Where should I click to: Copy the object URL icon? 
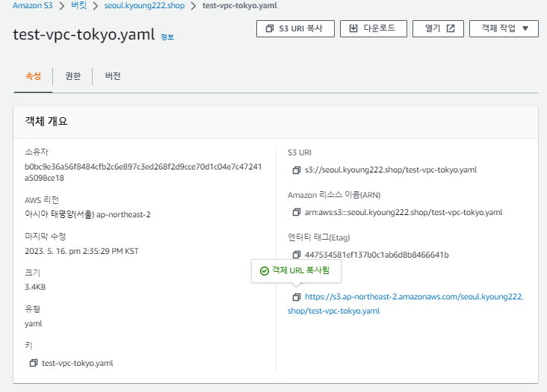click(296, 297)
